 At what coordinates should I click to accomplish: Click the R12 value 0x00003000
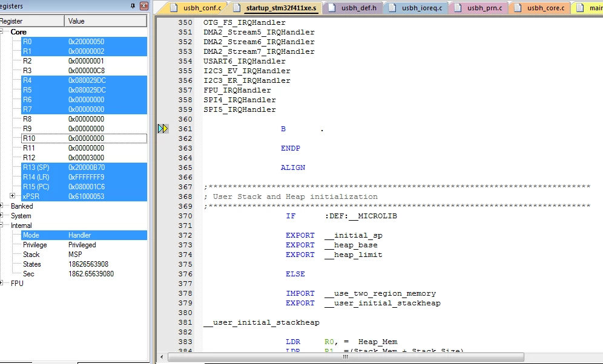[x=87, y=157]
